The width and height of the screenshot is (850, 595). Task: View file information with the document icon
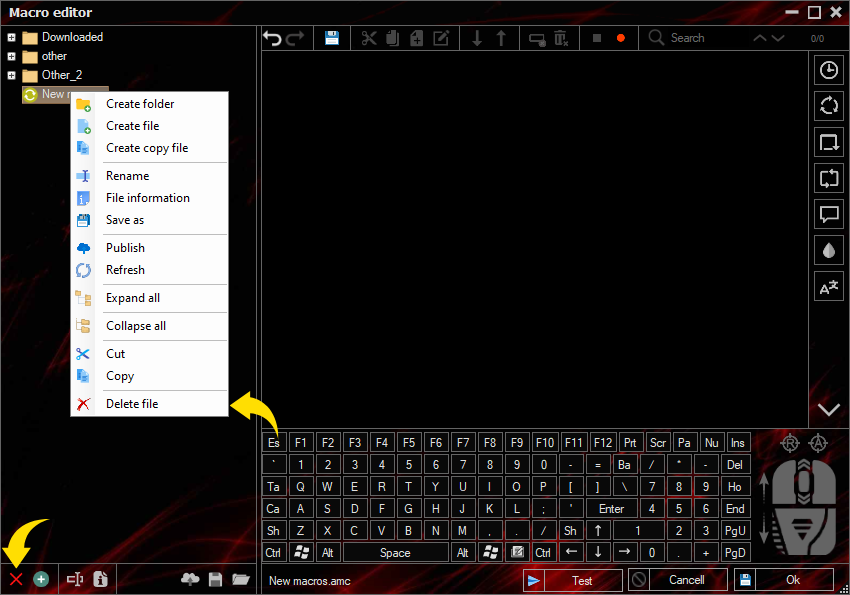pos(100,579)
